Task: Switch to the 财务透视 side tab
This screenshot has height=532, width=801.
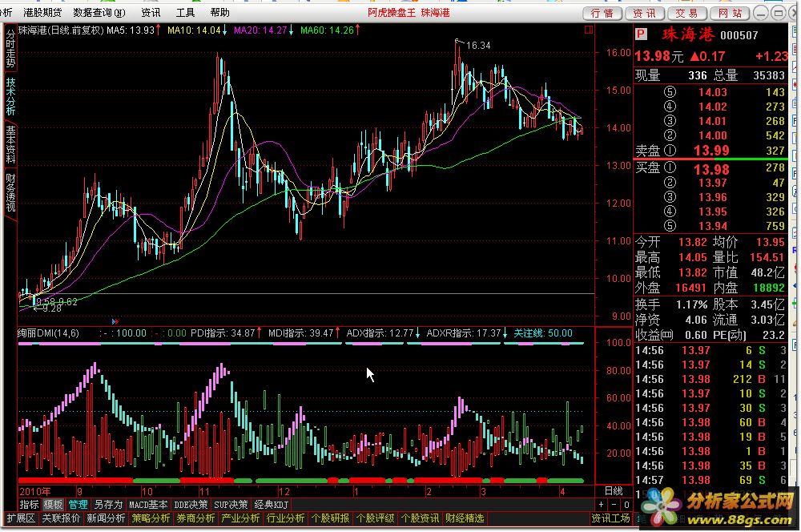Action: 10,192
